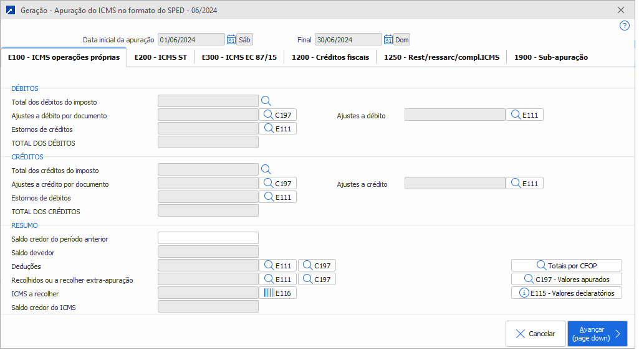The image size is (644, 353).
Task: Click the Cancelar button
Action: 536,334
